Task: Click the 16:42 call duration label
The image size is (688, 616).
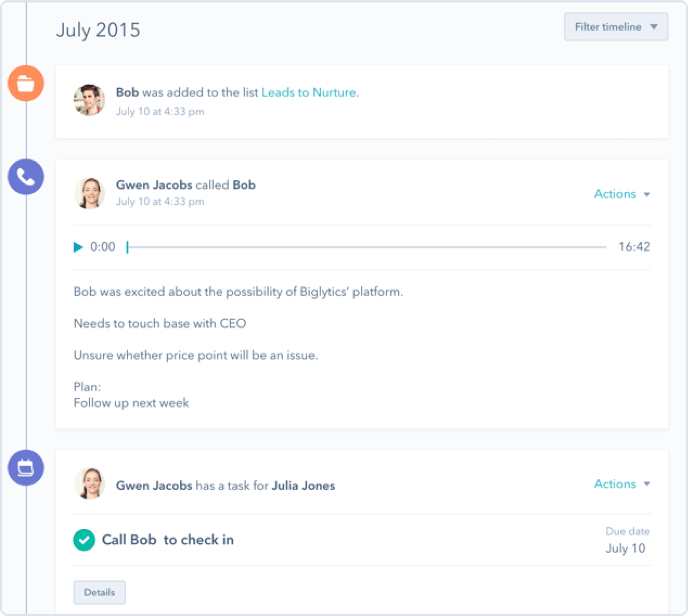Action: pyautogui.click(x=634, y=247)
